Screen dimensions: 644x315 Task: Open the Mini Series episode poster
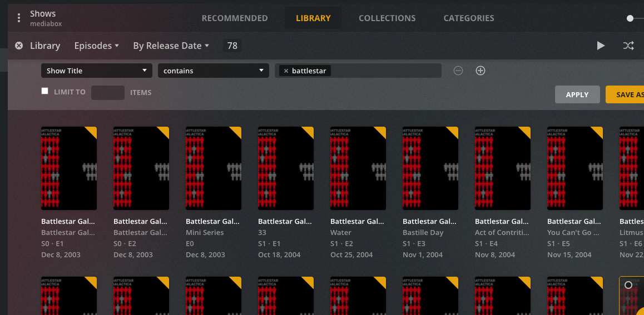click(x=214, y=168)
